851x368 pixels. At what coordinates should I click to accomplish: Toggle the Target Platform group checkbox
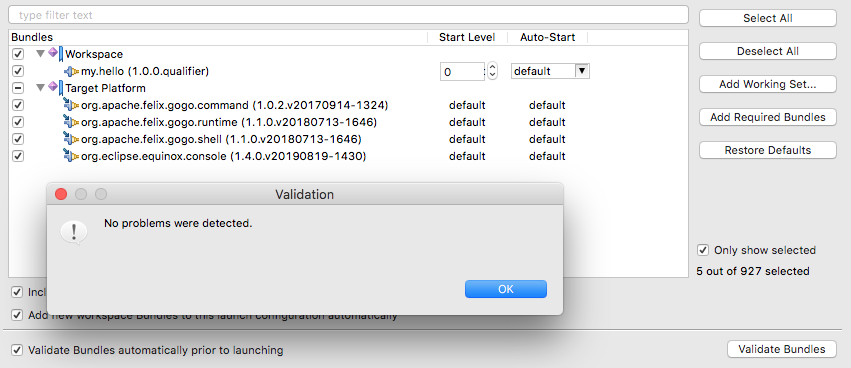[18, 88]
